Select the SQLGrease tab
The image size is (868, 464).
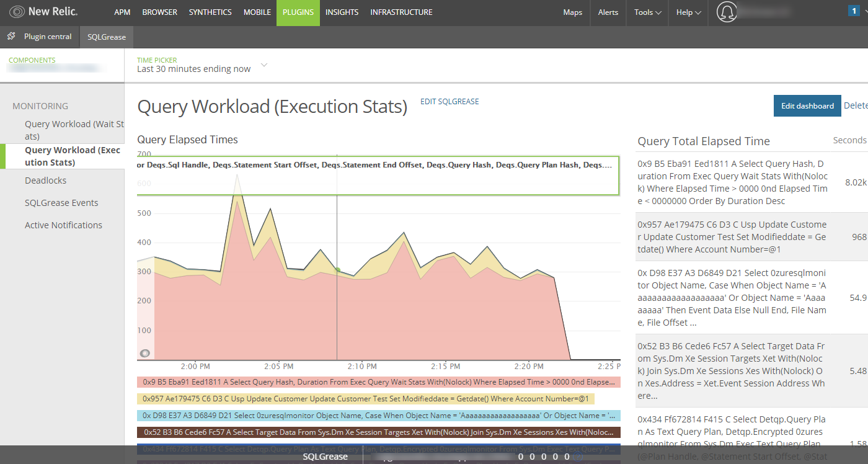107,37
